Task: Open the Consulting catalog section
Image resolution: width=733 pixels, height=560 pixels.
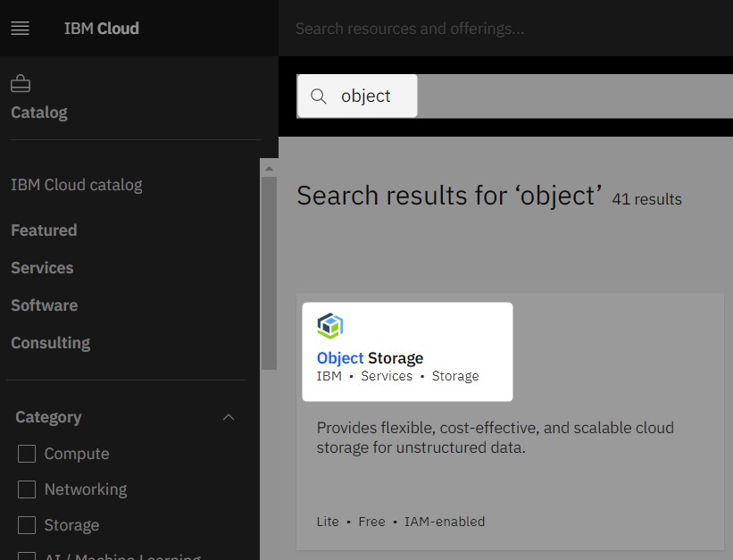Action: 51,343
